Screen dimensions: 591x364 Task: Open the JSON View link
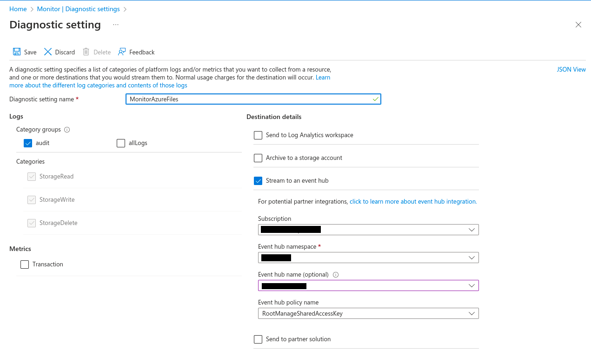pyautogui.click(x=571, y=69)
